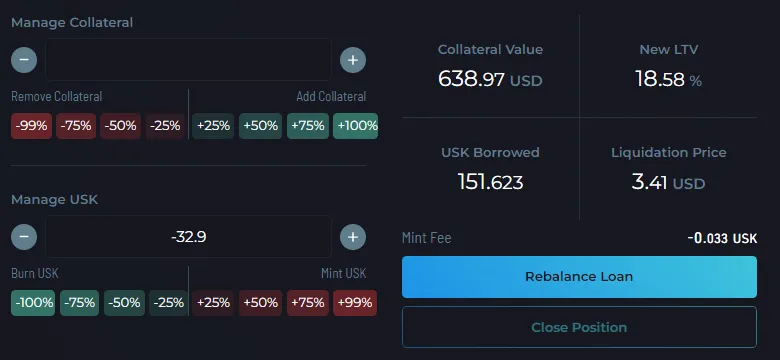The height and width of the screenshot is (360, 780).
Task: Select the +75% Add Collateral preset
Action: (308, 126)
